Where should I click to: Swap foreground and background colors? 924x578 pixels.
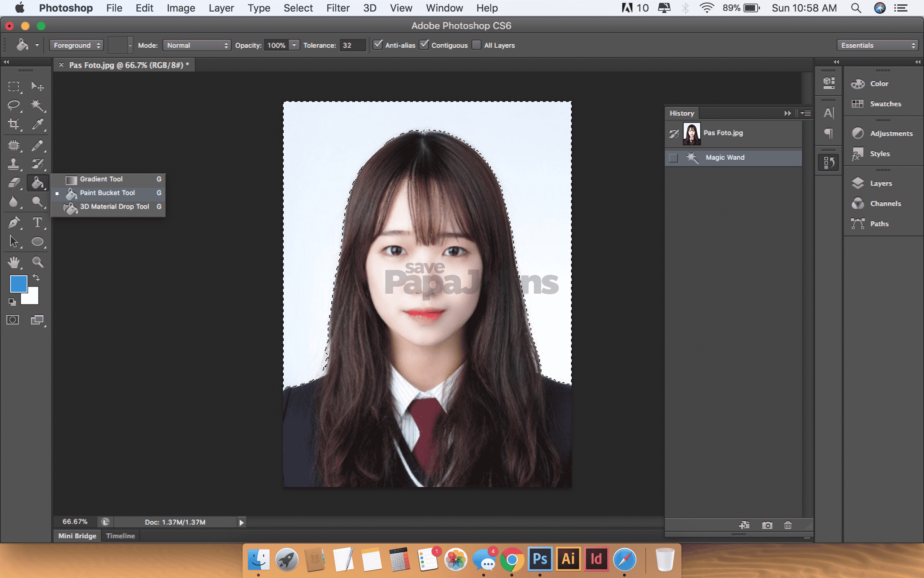click(36, 277)
